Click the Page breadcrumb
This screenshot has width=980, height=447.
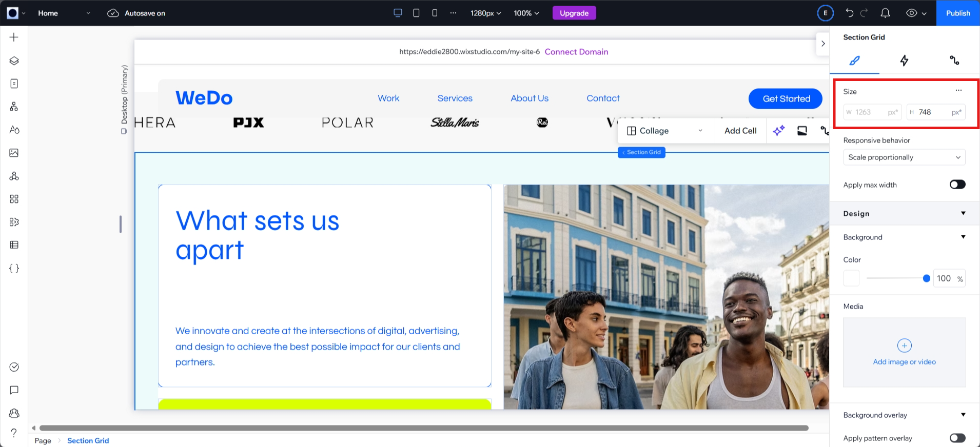point(43,441)
